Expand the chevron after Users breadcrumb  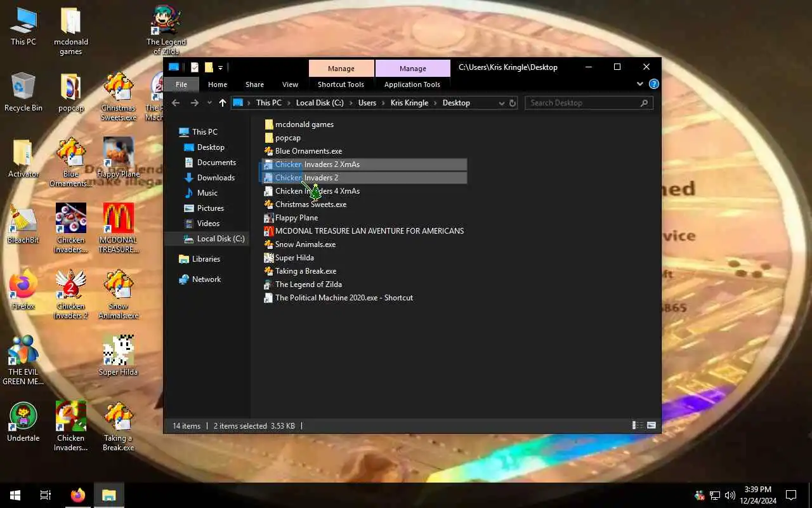[383, 103]
